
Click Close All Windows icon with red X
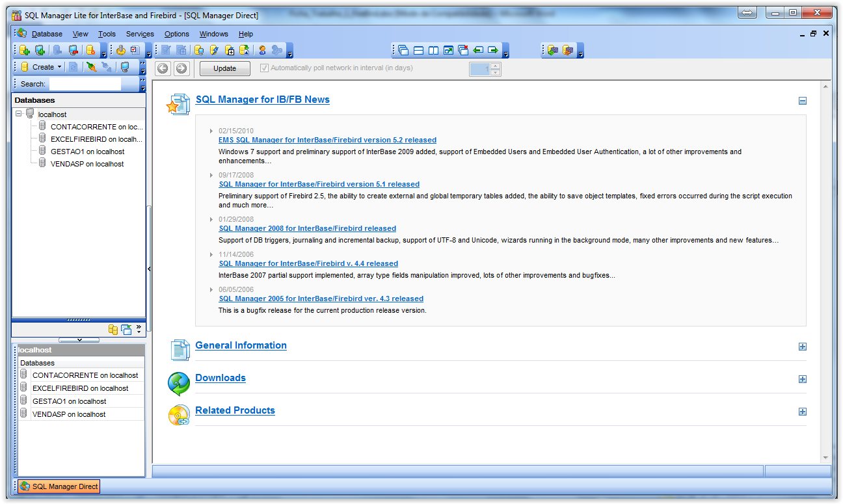[463, 50]
